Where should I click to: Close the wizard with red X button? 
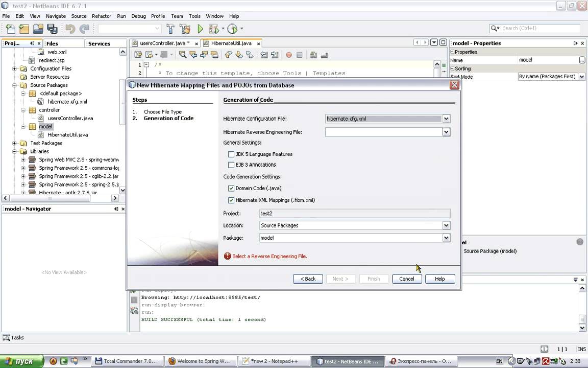point(454,85)
